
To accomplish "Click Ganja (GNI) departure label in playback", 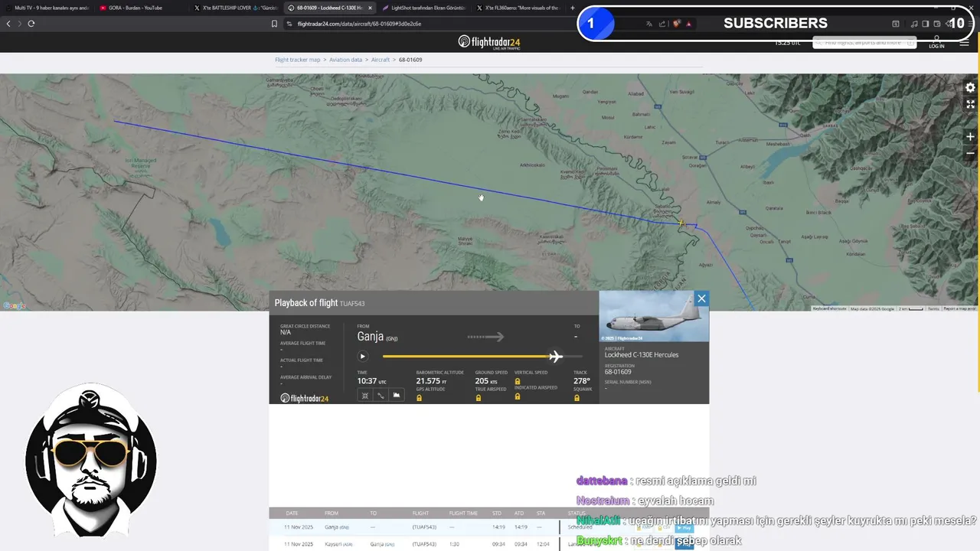I will click(x=377, y=337).
